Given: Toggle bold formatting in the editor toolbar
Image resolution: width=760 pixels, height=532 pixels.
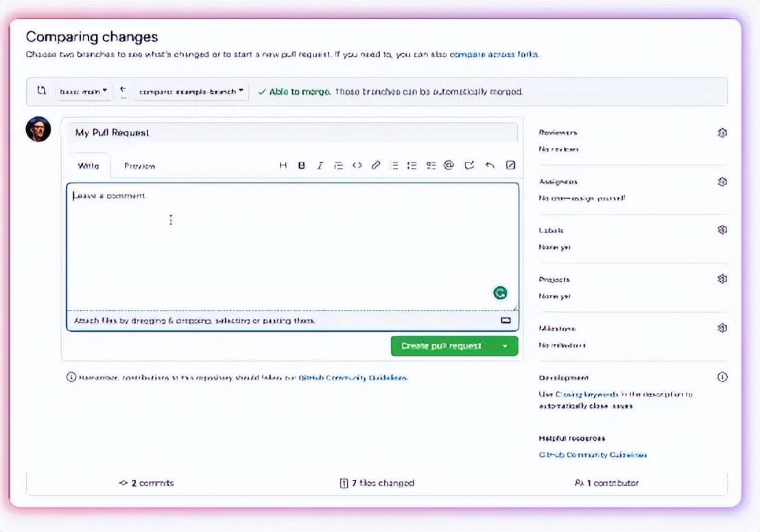Looking at the screenshot, I should coord(301,165).
